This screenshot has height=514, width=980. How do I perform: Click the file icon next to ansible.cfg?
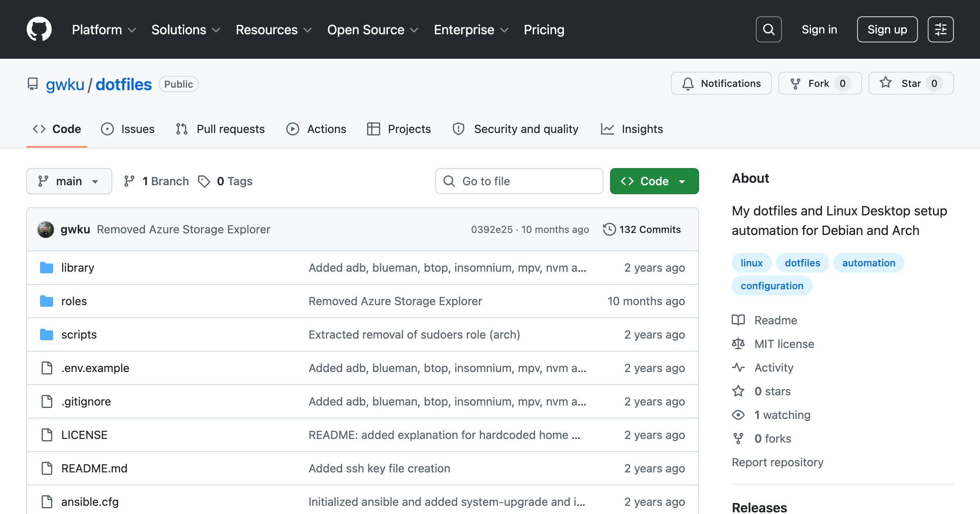coord(47,502)
